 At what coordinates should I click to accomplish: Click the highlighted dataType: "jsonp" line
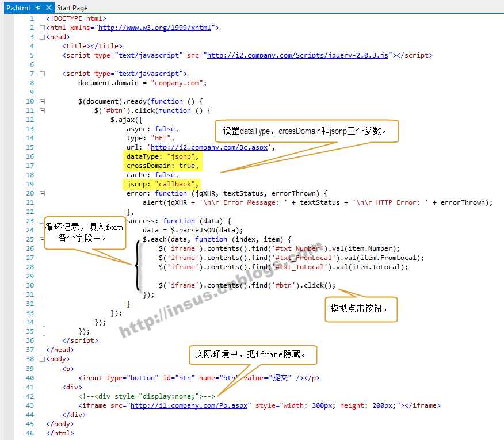(x=162, y=156)
